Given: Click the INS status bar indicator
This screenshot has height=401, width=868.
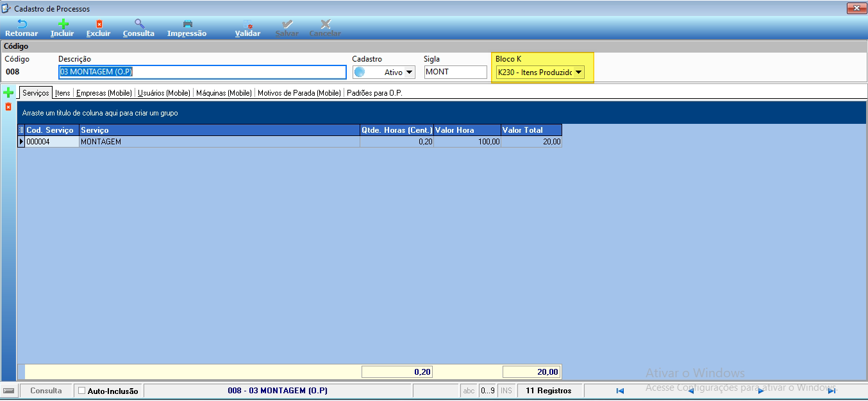Looking at the screenshot, I should tap(506, 390).
